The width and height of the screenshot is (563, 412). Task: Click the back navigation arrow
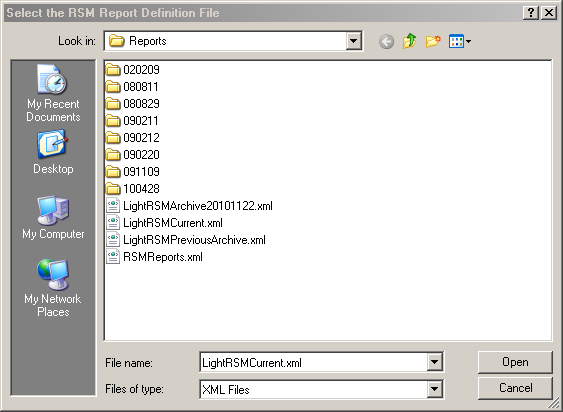[386, 42]
